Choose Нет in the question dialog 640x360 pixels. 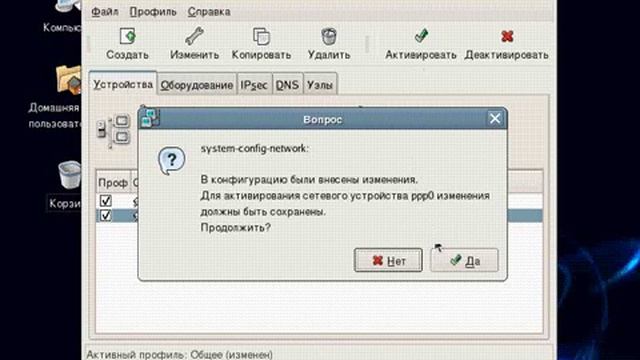point(388,260)
